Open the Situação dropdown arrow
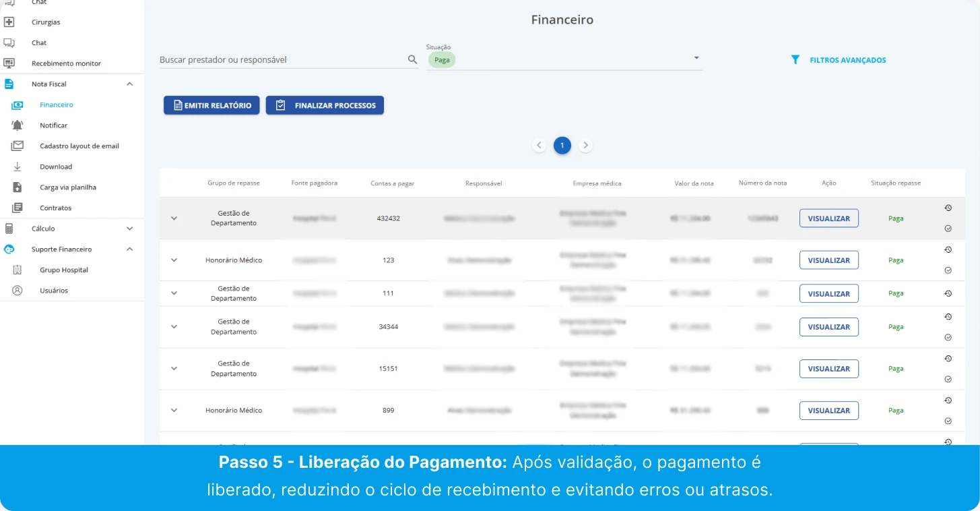The image size is (980, 511). 696,58
